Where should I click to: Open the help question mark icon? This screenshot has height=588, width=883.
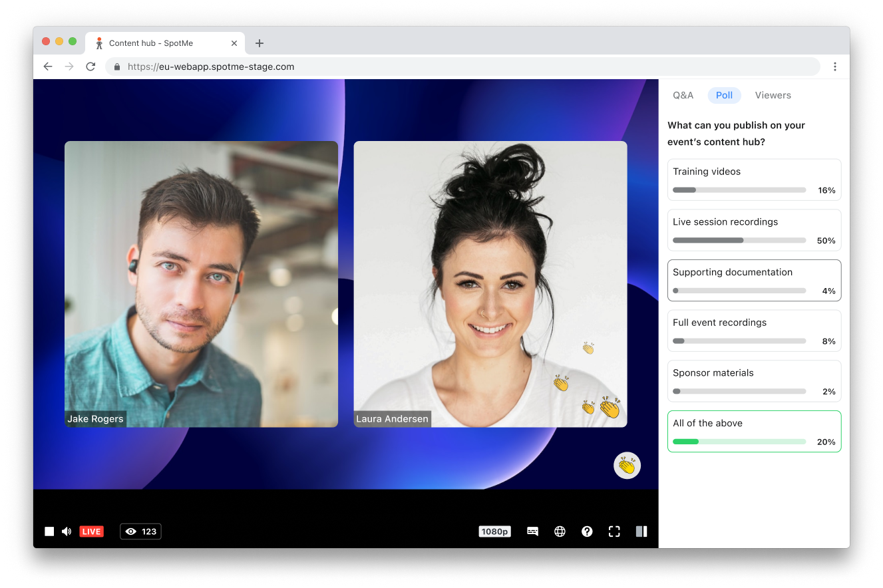587,531
